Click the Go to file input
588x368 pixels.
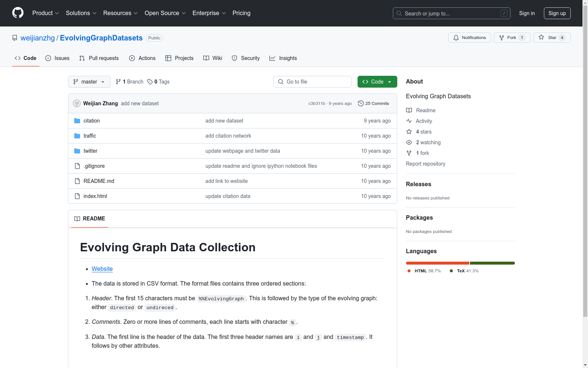(x=312, y=82)
